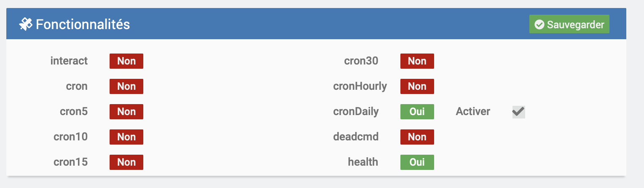Click the Sauvegarder button

pyautogui.click(x=569, y=25)
